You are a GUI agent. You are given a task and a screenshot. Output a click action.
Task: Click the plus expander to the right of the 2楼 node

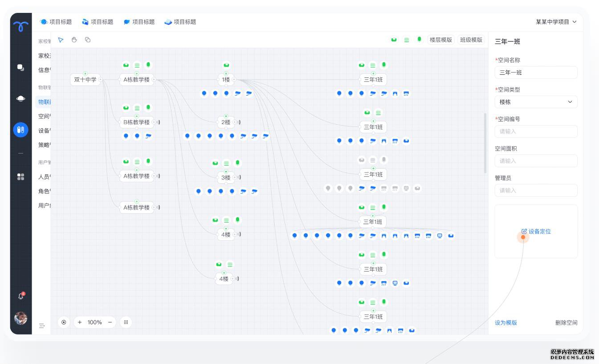pos(234,122)
